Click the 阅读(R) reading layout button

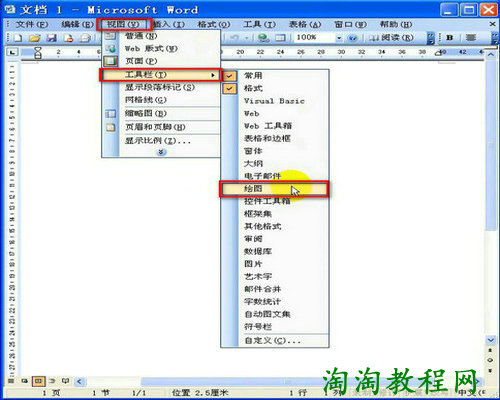(x=391, y=38)
